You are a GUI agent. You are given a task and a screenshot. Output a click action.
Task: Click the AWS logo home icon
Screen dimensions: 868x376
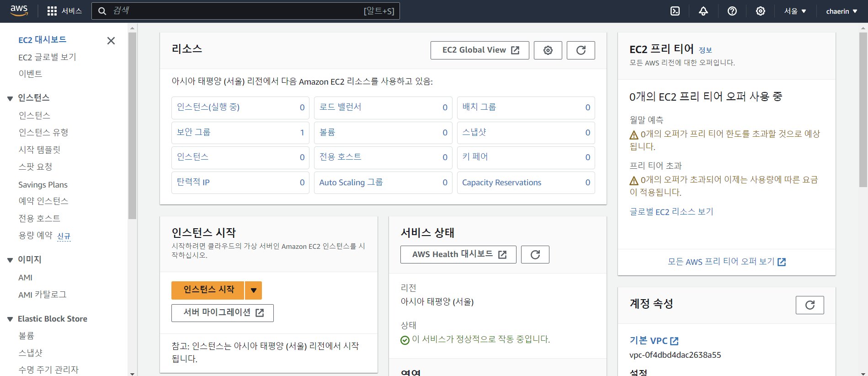(x=19, y=11)
